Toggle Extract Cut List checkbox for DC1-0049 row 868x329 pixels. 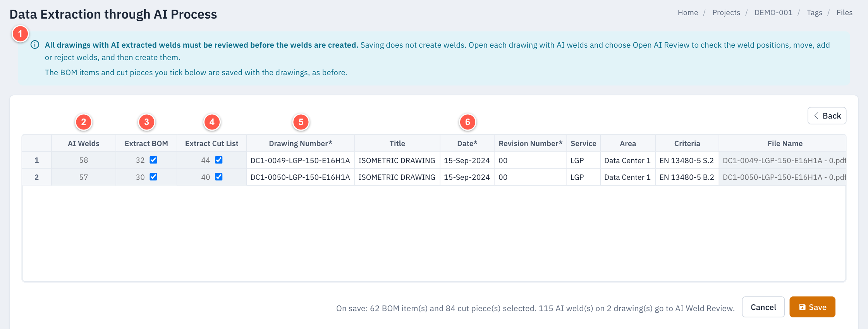click(219, 160)
